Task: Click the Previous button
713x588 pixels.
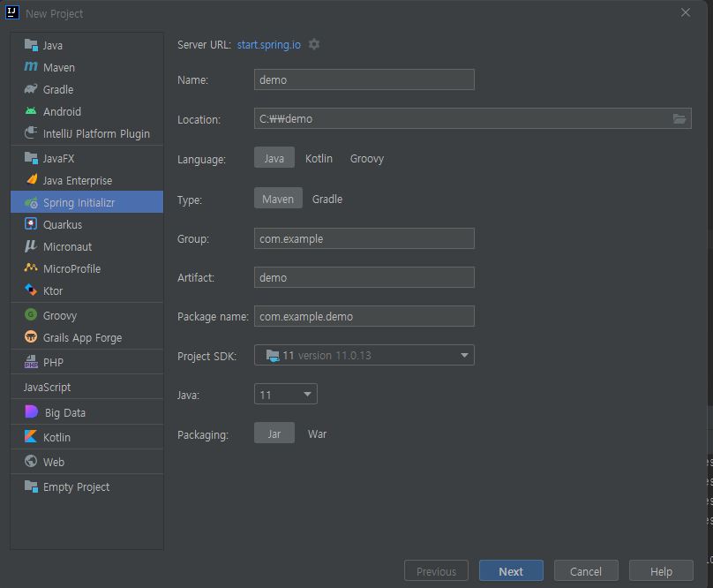Action: [436, 570]
